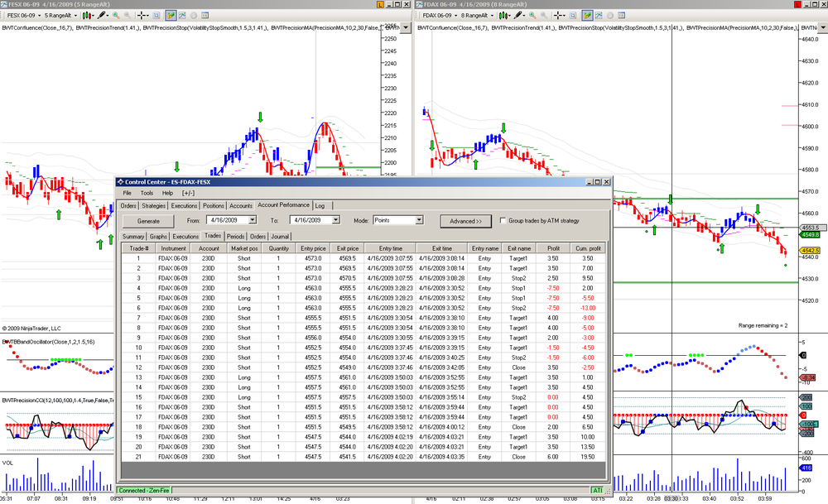The height and width of the screenshot is (504, 828).
Task: Click greyed strategies icon in FDAX chart
Action: point(610,15)
